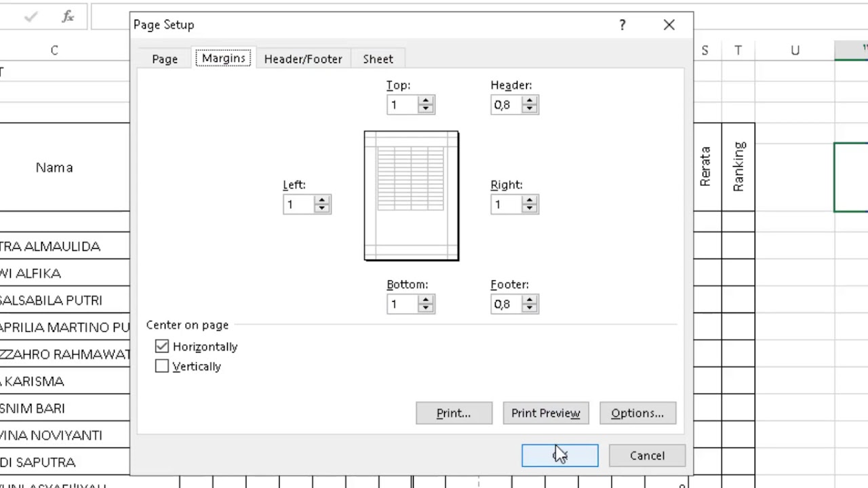Viewport: 868px width, 488px height.
Task: Select the Margins tab
Action: click(223, 58)
